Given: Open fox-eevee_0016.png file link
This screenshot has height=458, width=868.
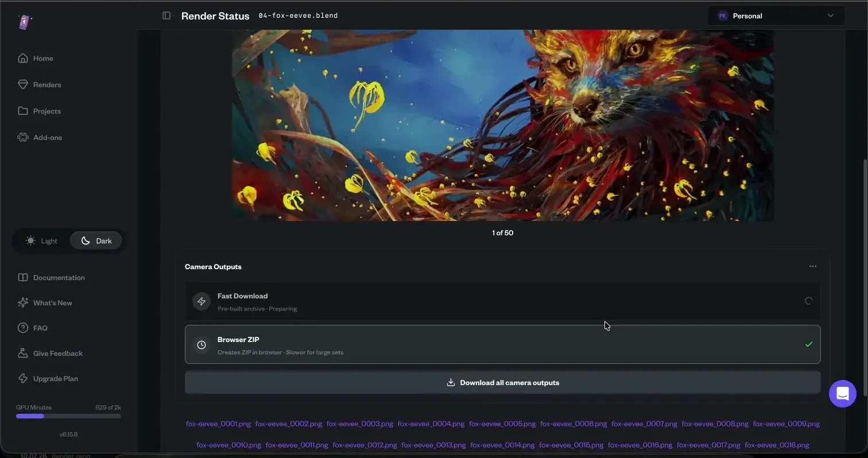Looking at the screenshot, I should point(640,445).
